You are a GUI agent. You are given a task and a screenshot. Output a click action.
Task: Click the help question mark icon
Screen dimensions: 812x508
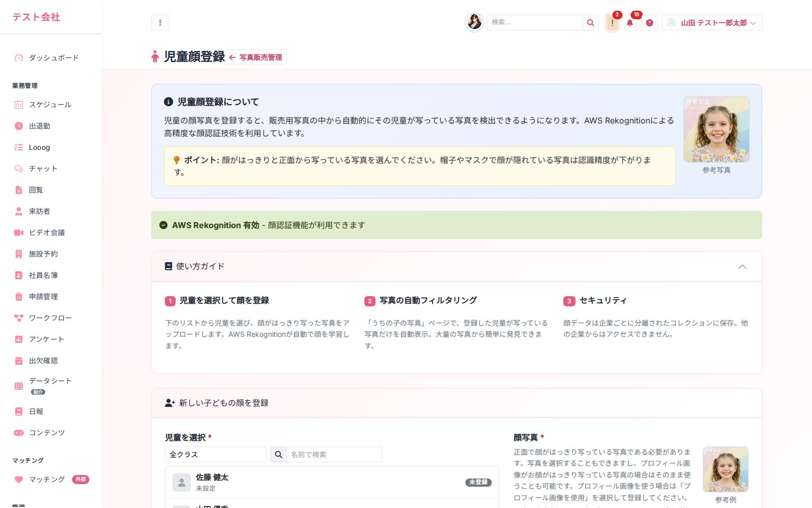650,23
